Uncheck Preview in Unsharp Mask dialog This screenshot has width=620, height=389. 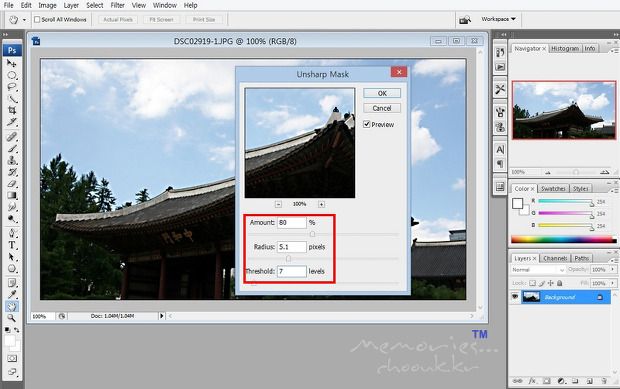coord(367,125)
